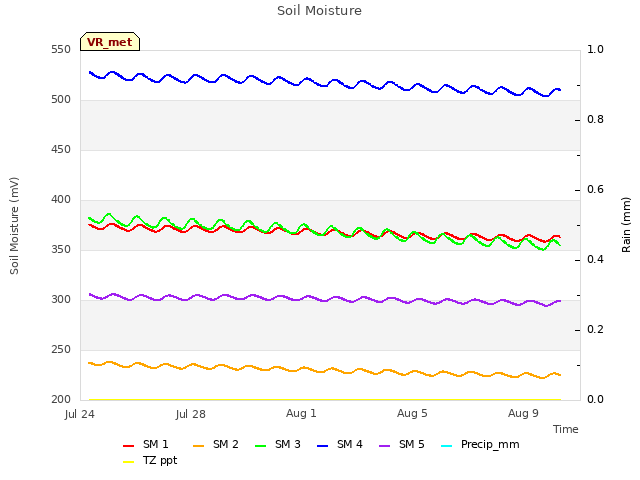Click the 550 left-axis tick label

pos(61,50)
